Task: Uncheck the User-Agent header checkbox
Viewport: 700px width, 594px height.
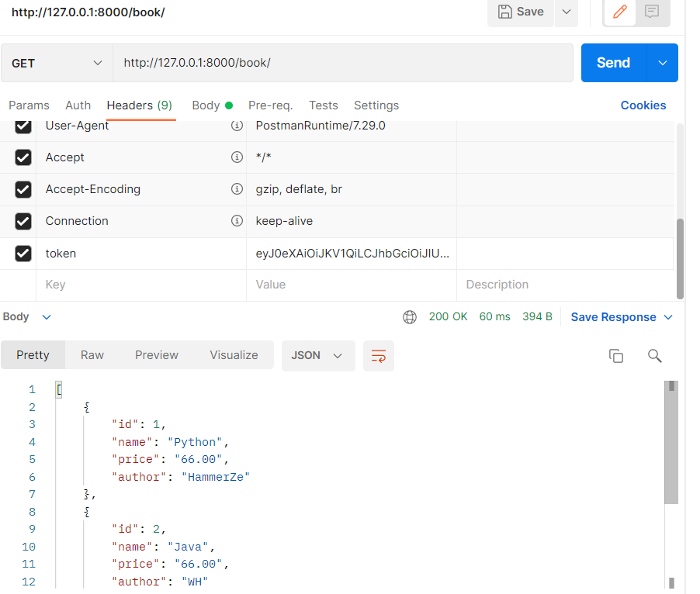Action: pyautogui.click(x=23, y=126)
